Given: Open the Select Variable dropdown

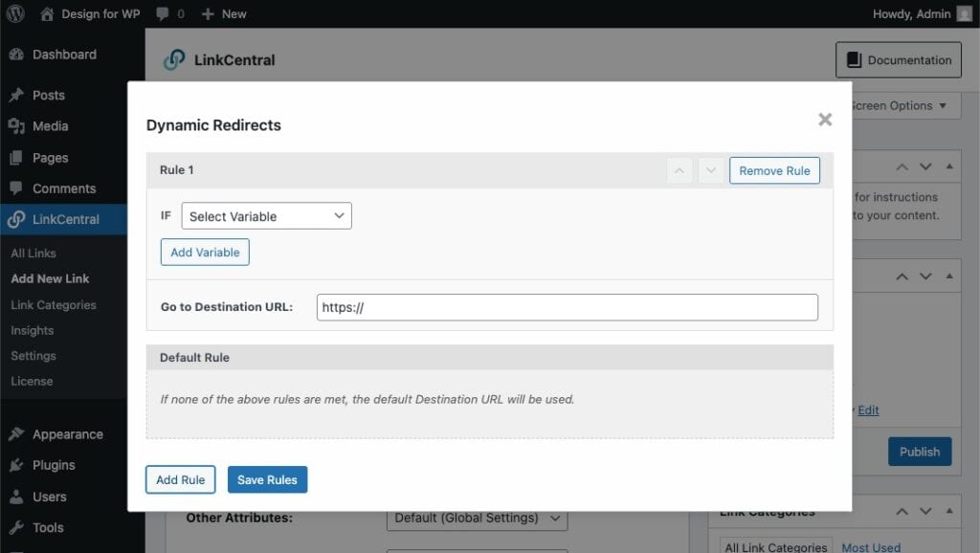Looking at the screenshot, I should coord(266,216).
